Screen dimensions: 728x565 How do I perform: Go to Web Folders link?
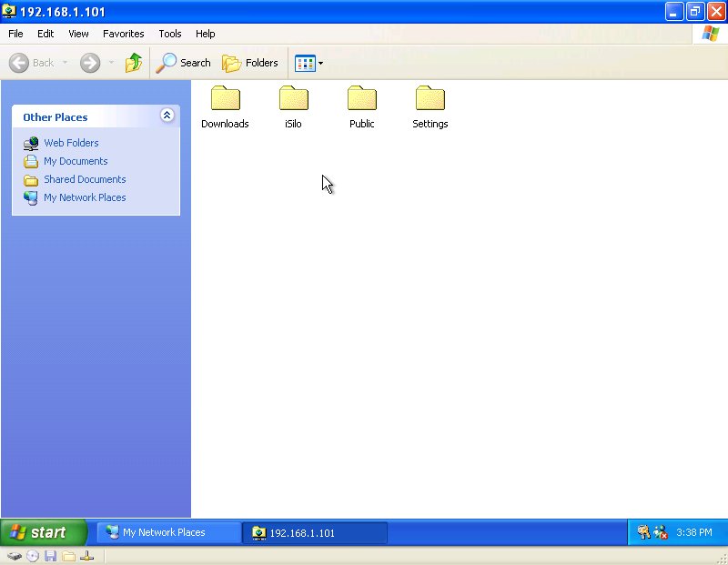point(71,143)
